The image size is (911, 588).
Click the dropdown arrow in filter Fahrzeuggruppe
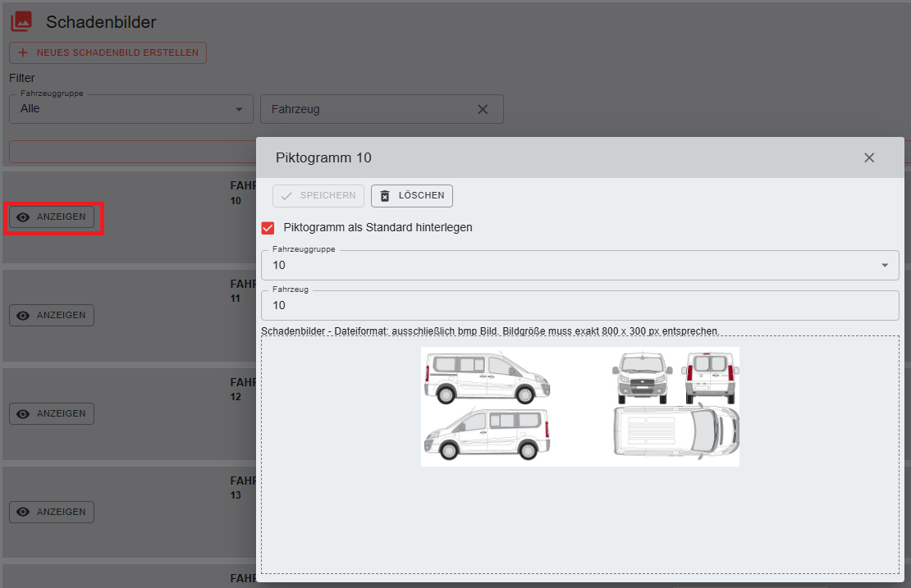click(x=239, y=109)
